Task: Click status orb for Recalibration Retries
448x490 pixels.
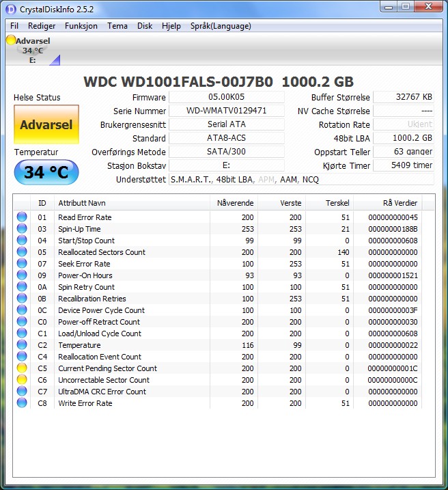Action: pos(22,299)
